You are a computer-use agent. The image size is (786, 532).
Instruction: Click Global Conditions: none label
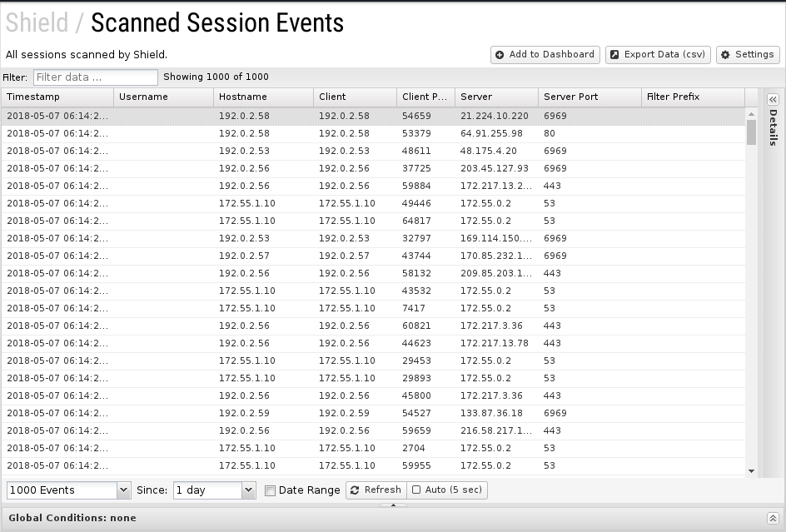[x=72, y=518]
